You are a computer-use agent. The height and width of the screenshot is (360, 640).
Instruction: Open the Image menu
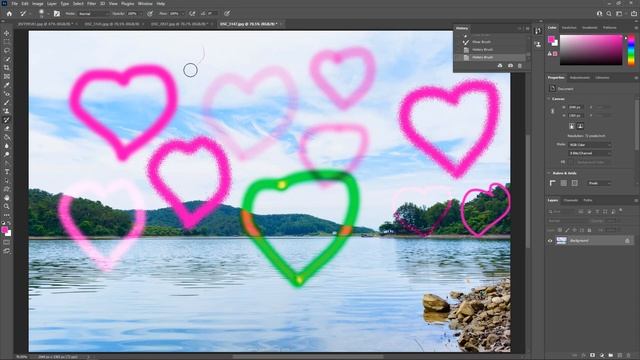tap(38, 3)
